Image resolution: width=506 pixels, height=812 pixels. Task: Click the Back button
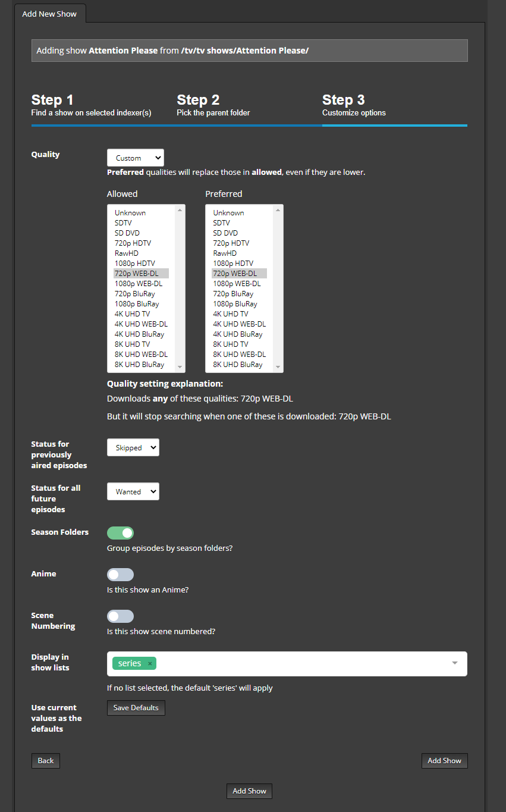point(45,760)
